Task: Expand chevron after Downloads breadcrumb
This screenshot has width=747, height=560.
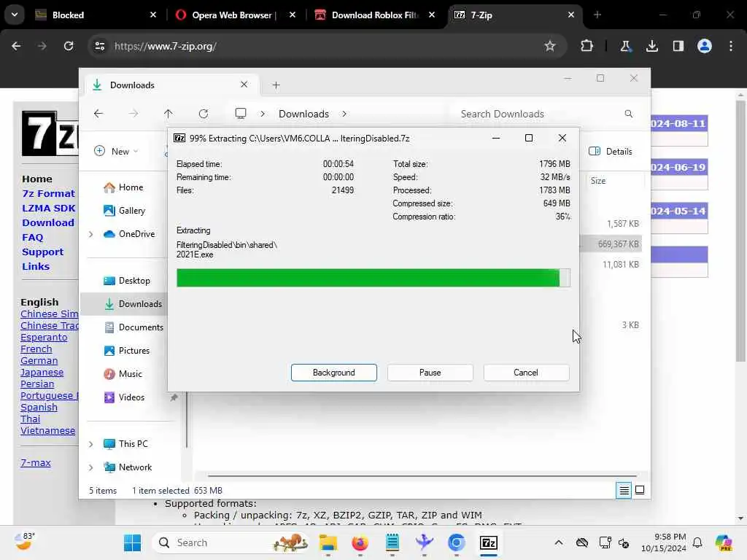Action: [344, 114]
